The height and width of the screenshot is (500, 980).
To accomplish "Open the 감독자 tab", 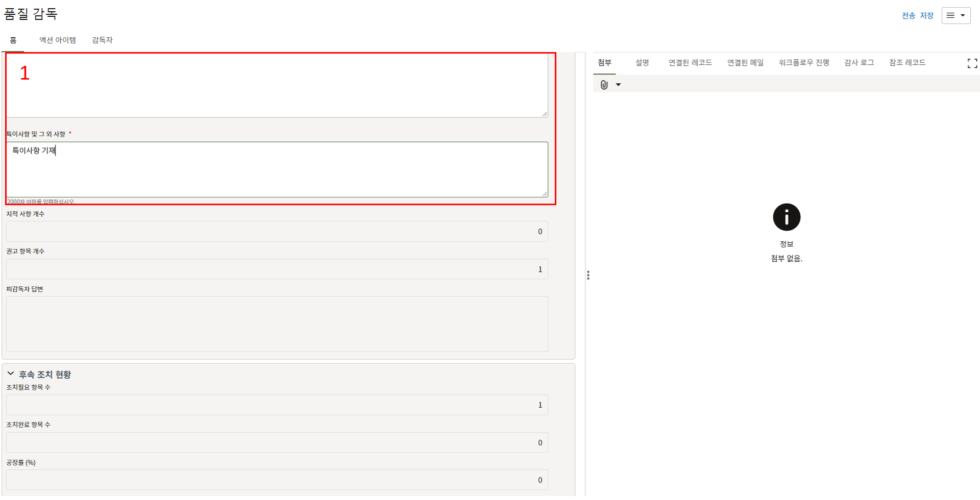I will [102, 40].
